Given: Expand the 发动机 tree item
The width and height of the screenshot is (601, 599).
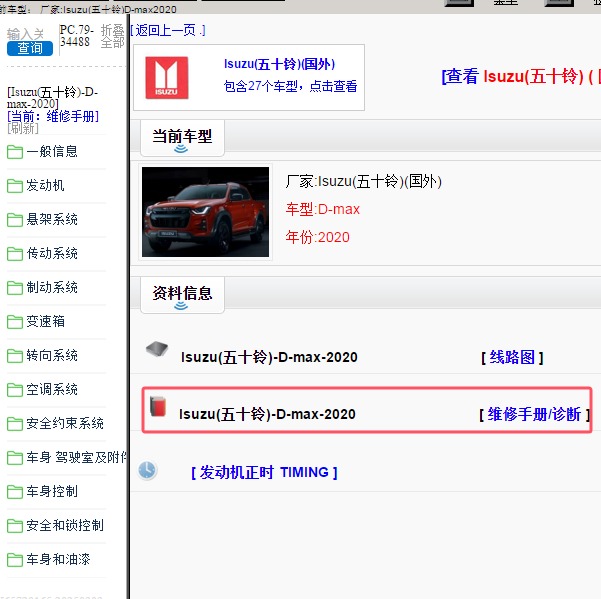Looking at the screenshot, I should point(45,185).
